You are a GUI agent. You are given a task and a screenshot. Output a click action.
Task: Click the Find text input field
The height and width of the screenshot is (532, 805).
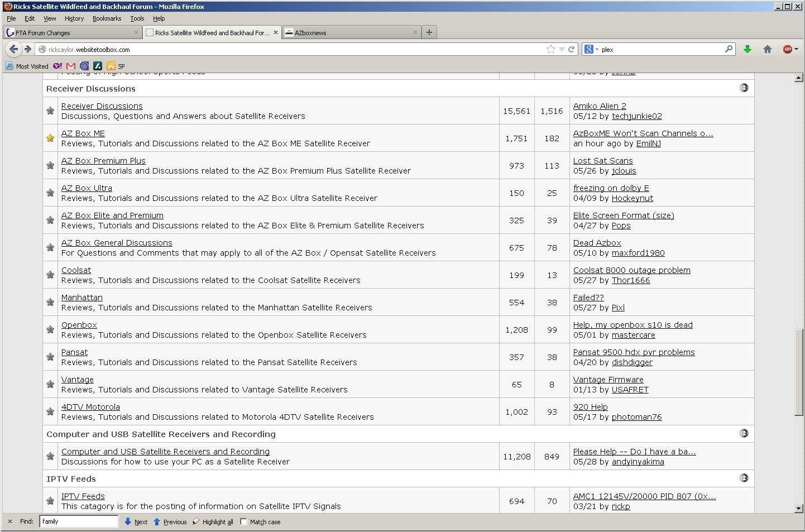coord(79,521)
